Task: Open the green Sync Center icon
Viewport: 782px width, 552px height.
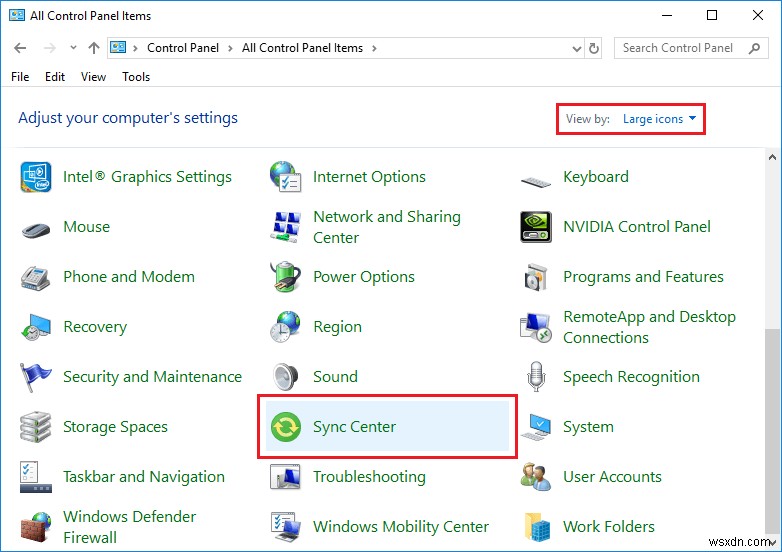Action: point(285,427)
